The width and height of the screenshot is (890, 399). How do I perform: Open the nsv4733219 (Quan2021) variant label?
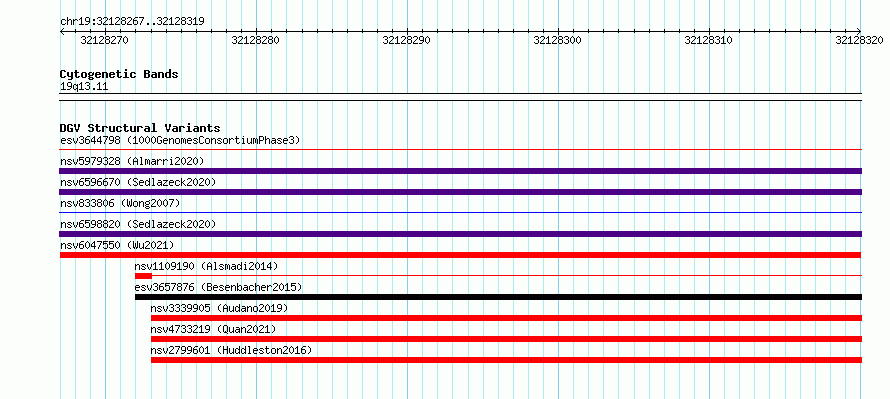pos(213,329)
